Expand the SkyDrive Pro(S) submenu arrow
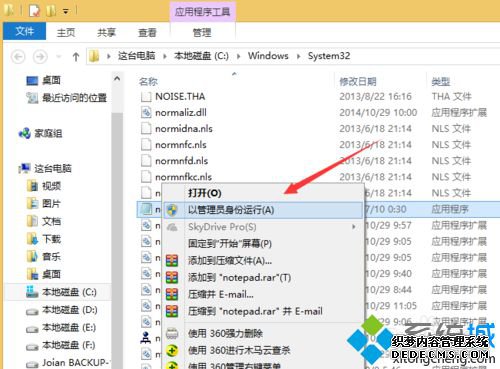 pos(354,227)
